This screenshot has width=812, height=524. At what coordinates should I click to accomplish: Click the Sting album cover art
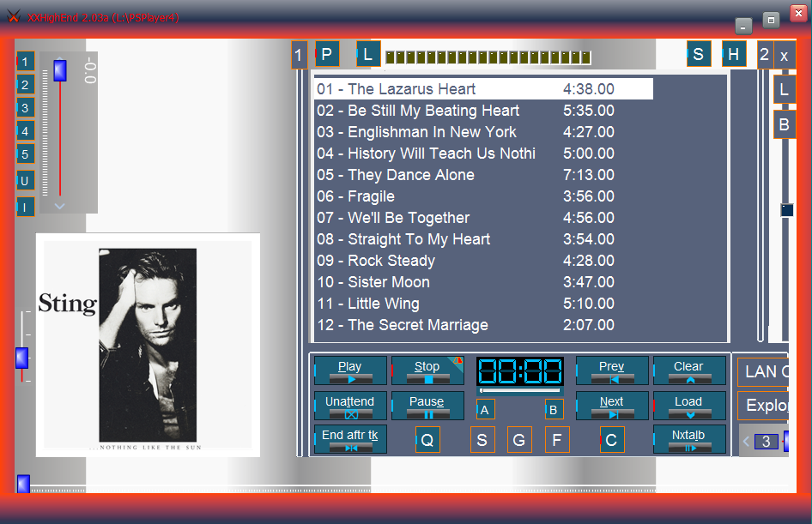click(148, 345)
